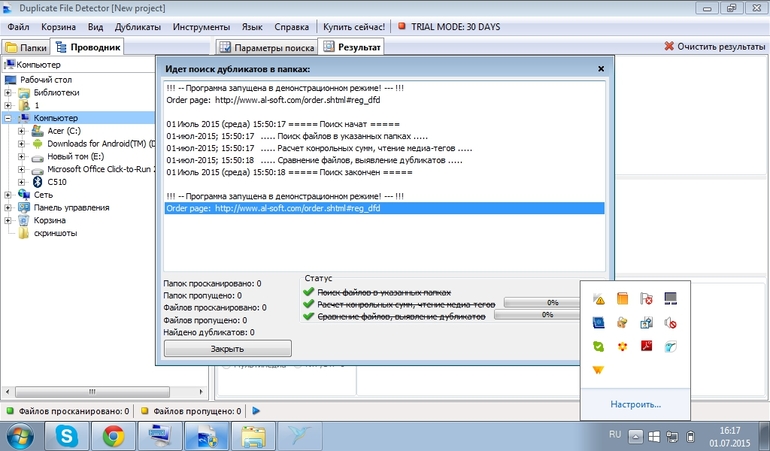Screen dimensions: 770x451
Task: Click the Adobe Reader tray icon
Action: click(x=647, y=346)
